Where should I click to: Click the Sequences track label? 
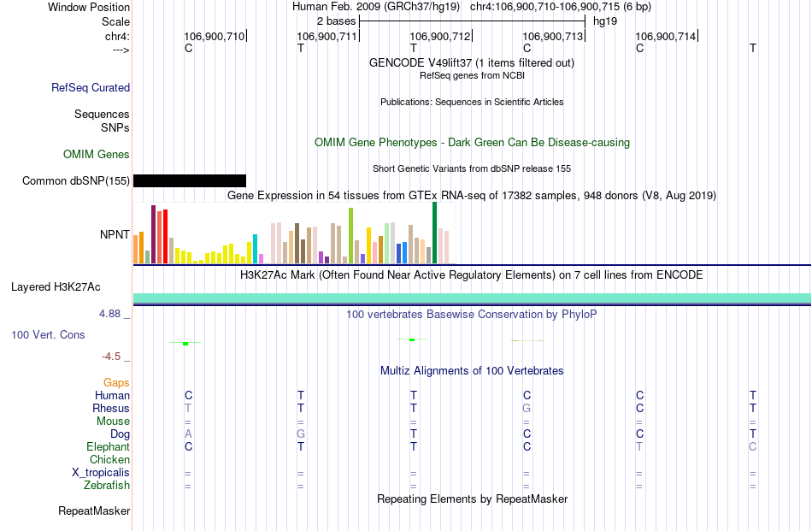coord(102,114)
